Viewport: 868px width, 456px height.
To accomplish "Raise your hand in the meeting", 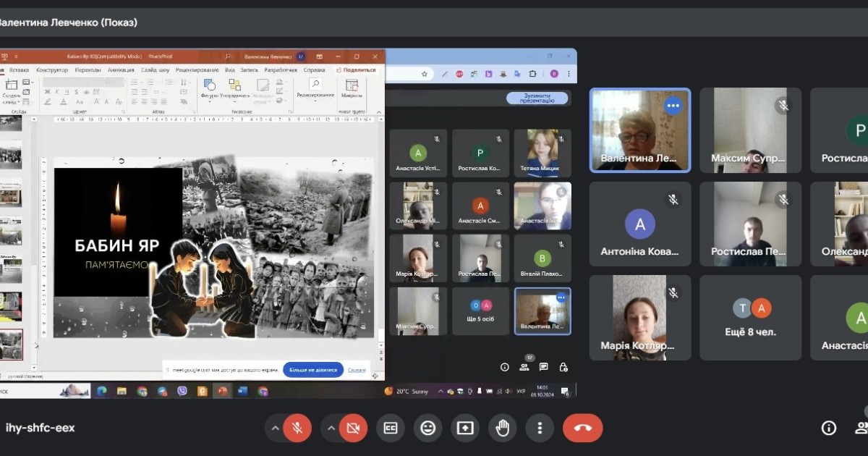I will click(503, 428).
